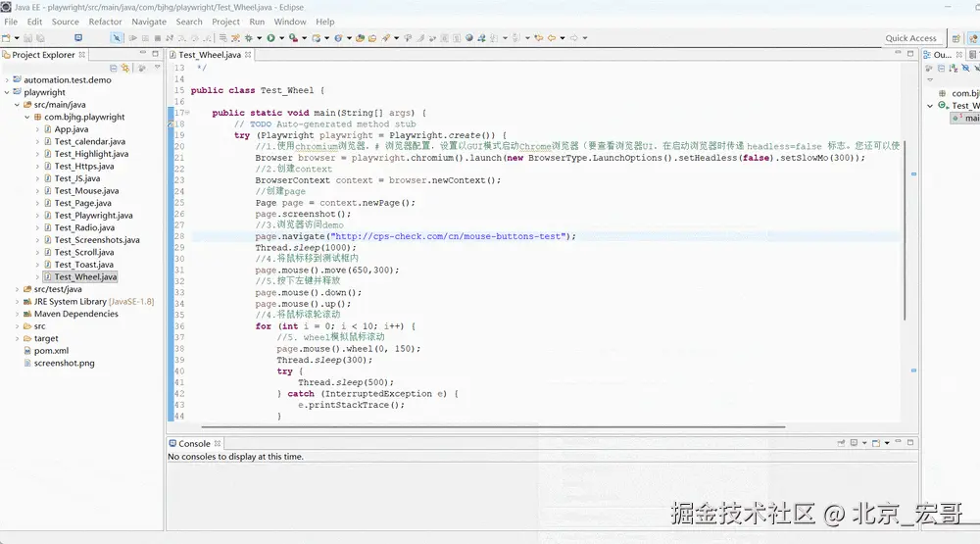980x544 pixels.
Task: Select pom.xml in Project Explorer
Action: (51, 351)
